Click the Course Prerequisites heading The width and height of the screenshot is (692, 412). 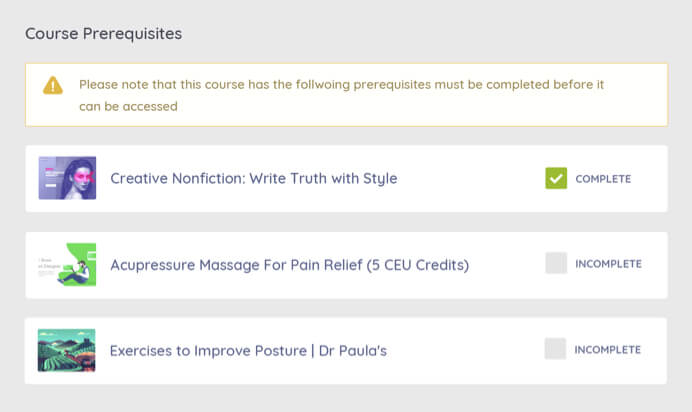pos(103,34)
